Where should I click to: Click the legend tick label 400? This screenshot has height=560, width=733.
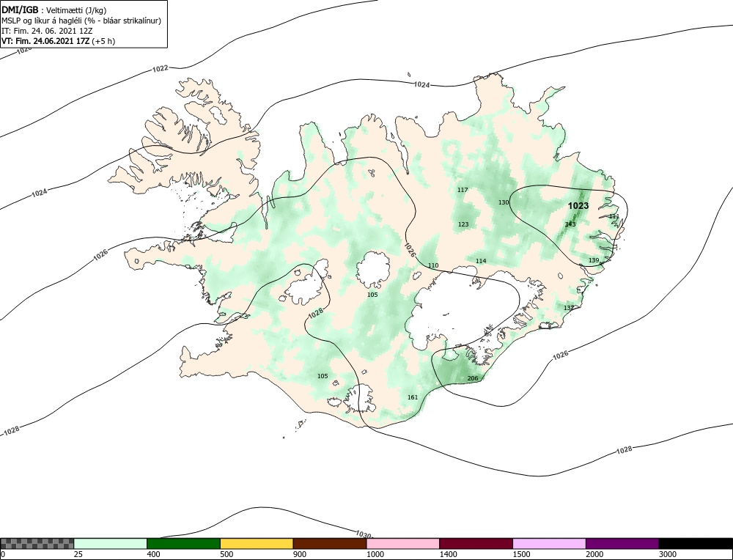153,555
